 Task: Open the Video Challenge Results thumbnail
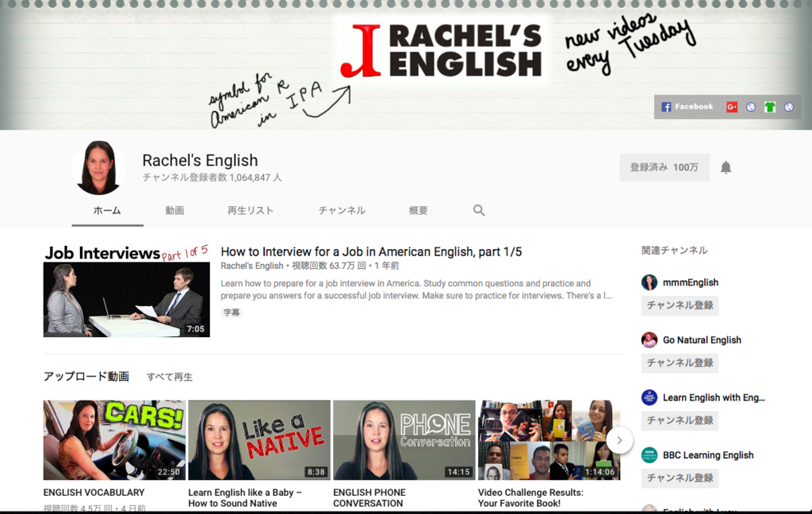pyautogui.click(x=549, y=440)
